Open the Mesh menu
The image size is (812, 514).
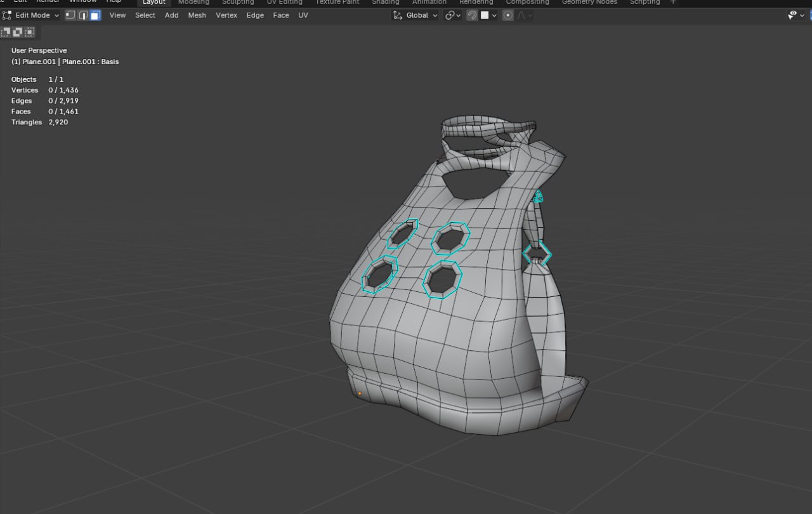click(x=197, y=15)
